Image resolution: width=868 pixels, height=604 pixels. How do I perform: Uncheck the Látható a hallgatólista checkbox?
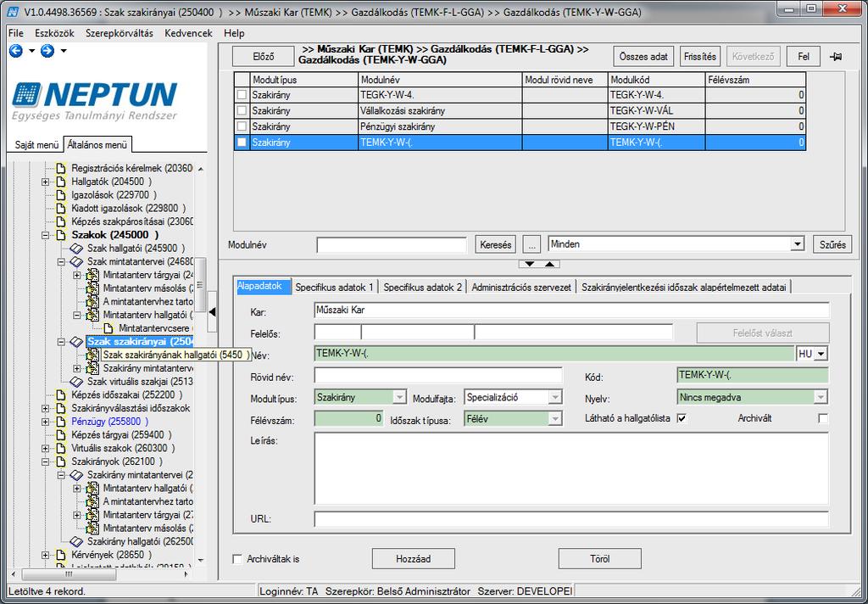tap(682, 418)
